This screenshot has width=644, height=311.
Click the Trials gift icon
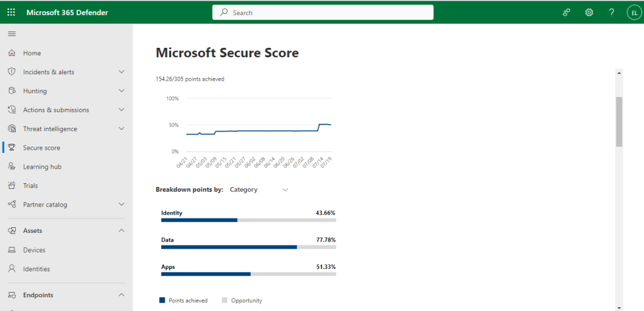point(12,186)
